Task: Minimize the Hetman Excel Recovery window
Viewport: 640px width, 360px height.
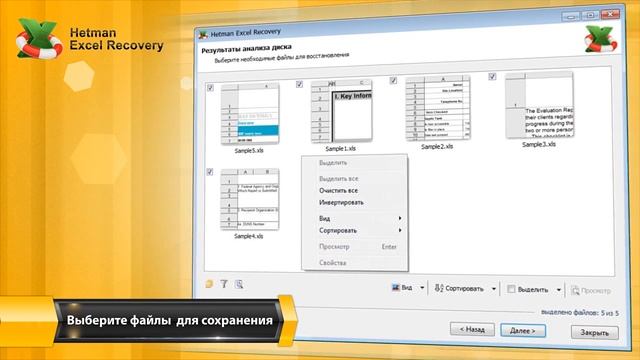Action: tap(571, 16)
